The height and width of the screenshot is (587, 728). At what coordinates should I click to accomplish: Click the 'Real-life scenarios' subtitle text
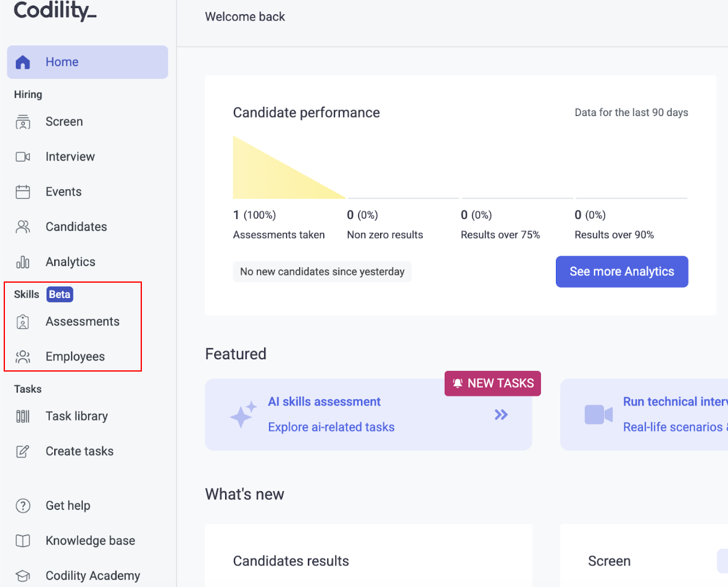click(x=675, y=427)
